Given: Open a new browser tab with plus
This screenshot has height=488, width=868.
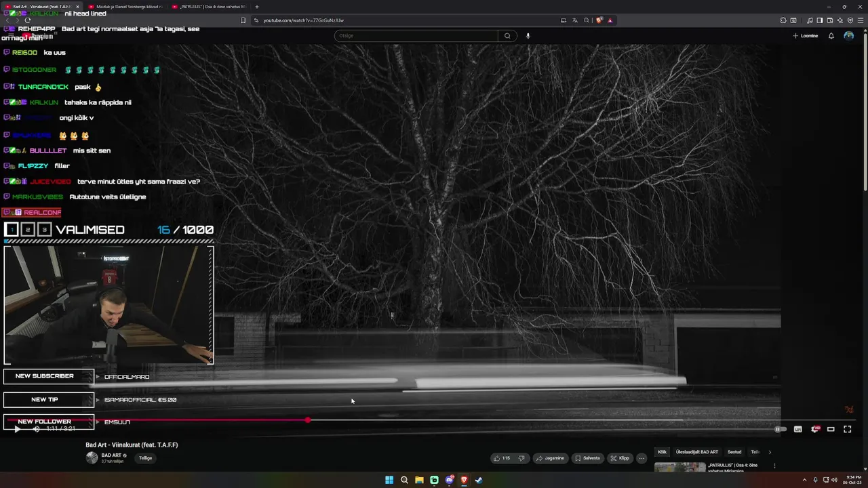Looking at the screenshot, I should (256, 7).
